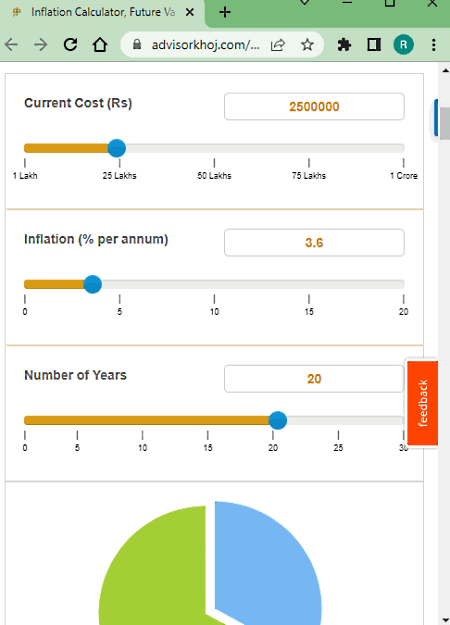The height and width of the screenshot is (625, 450).
Task: Click the 10 mark on Years scale
Action: (142, 448)
